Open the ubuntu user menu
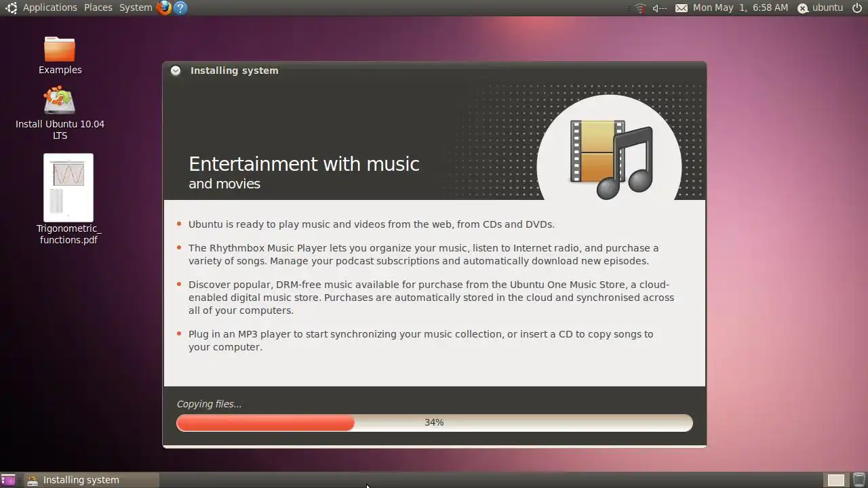This screenshot has height=488, width=868. coord(820,7)
